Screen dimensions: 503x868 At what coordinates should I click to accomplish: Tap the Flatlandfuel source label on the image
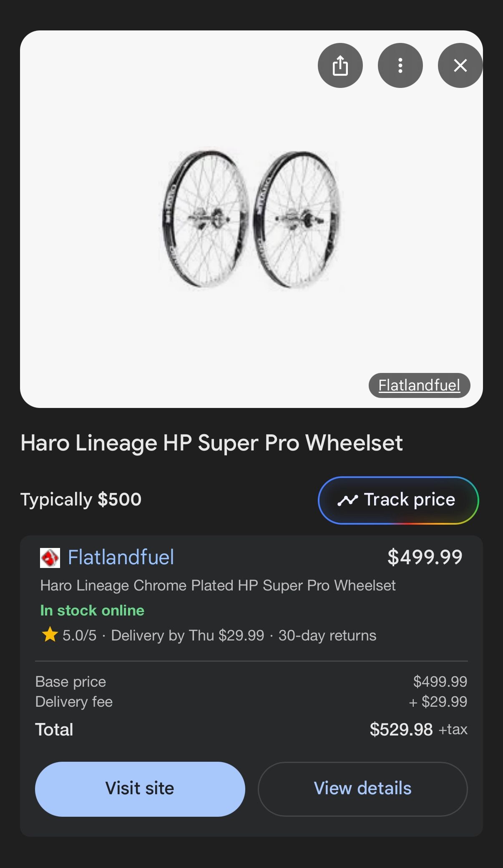[419, 385]
